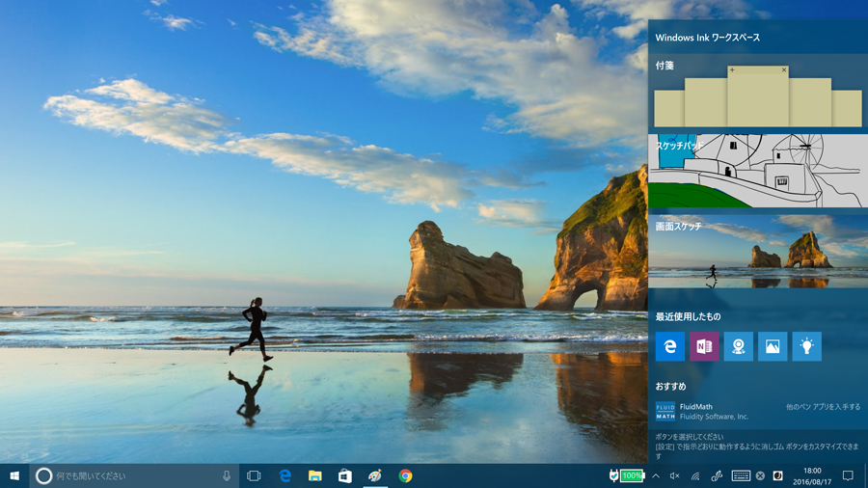Open the Photos app tile in recents
This screenshot has width=868, height=488.
773,346
